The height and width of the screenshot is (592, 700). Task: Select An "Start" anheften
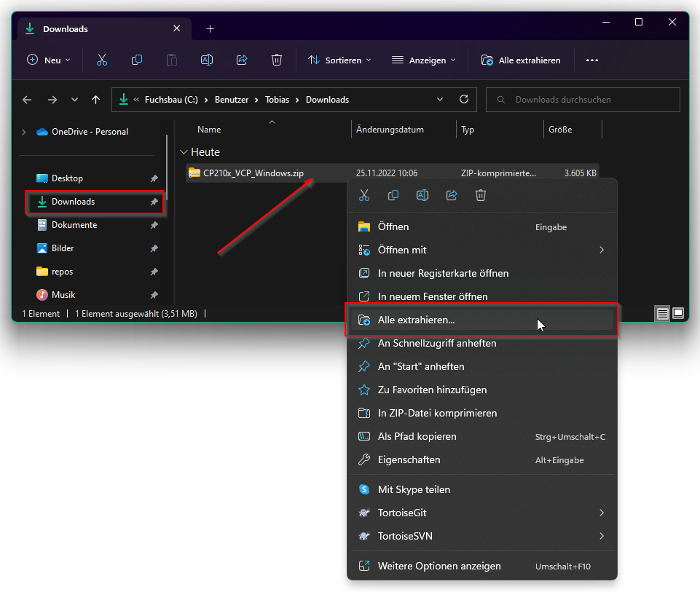tap(482, 366)
